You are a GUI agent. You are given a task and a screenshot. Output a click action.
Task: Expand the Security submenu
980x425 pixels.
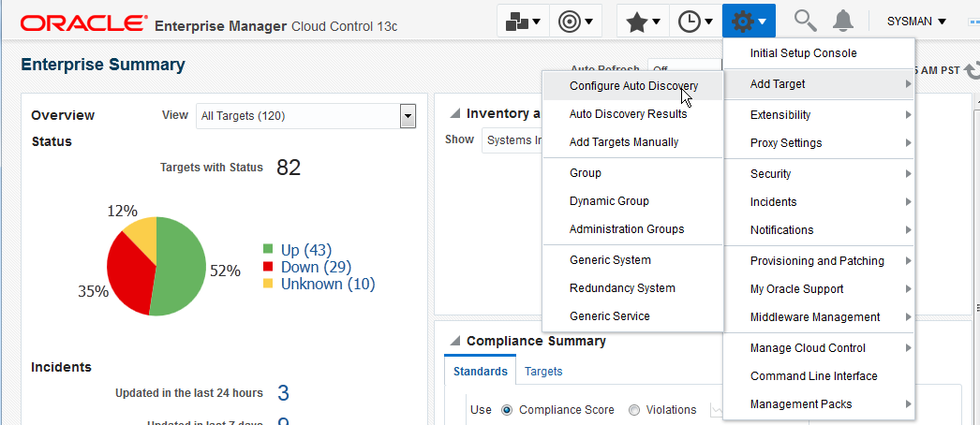click(819, 173)
